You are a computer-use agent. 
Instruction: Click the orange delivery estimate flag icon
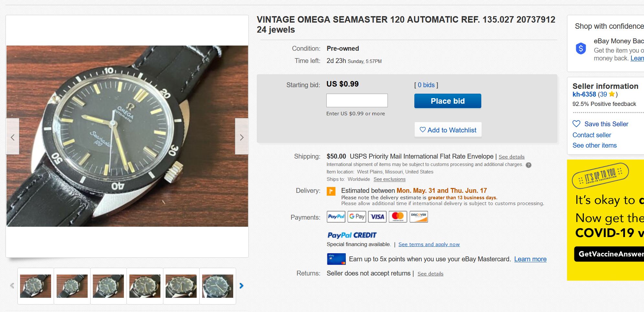[331, 191]
